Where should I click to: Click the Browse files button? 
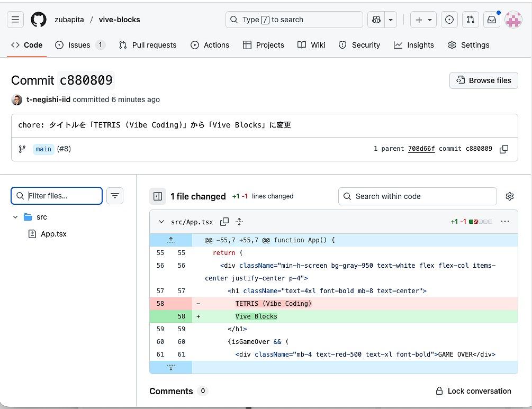tap(483, 80)
